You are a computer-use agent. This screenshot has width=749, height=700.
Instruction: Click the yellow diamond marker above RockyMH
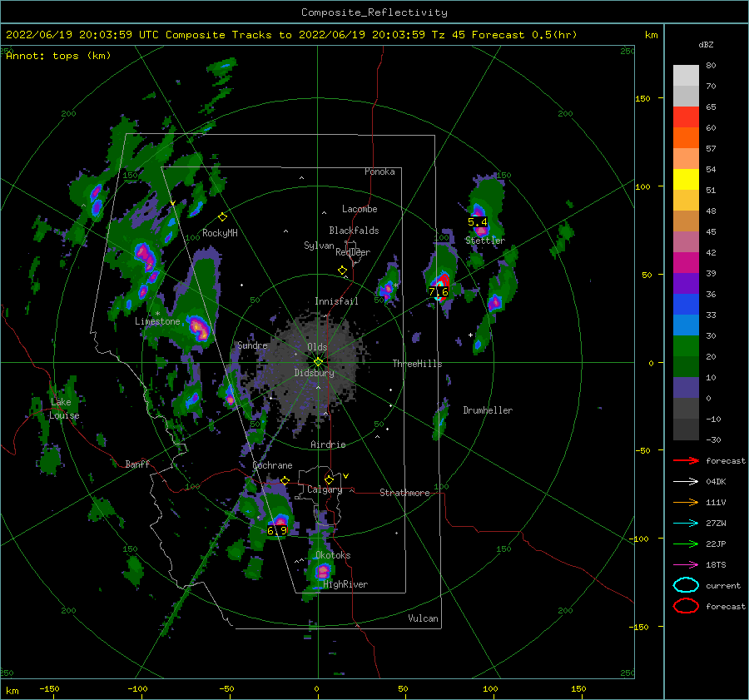(x=222, y=217)
